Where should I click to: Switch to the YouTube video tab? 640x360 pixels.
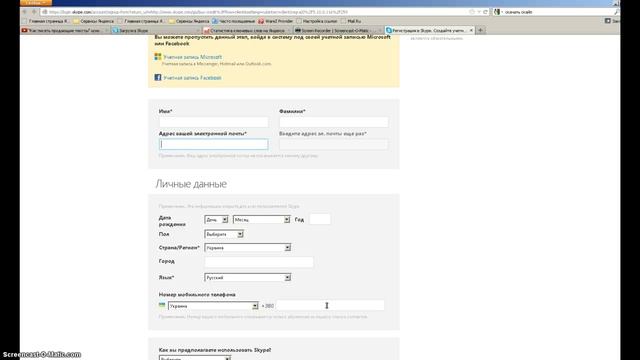64,30
